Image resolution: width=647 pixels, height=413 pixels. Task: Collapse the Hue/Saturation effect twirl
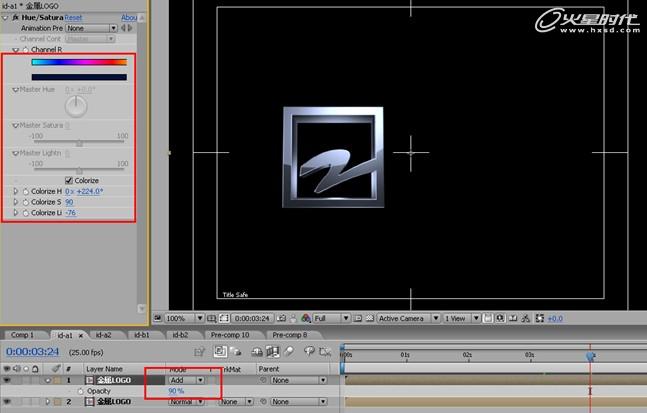tap(5, 18)
